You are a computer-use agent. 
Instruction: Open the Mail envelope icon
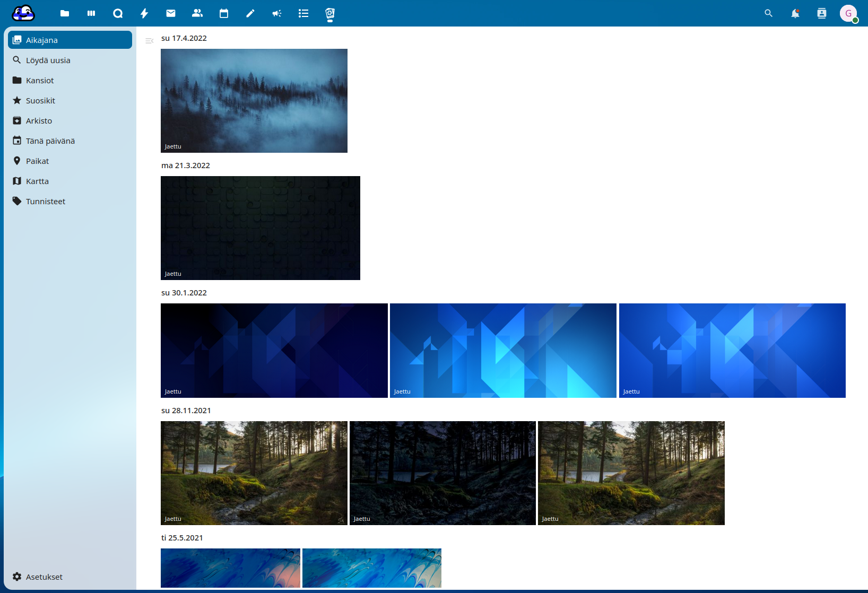tap(171, 13)
